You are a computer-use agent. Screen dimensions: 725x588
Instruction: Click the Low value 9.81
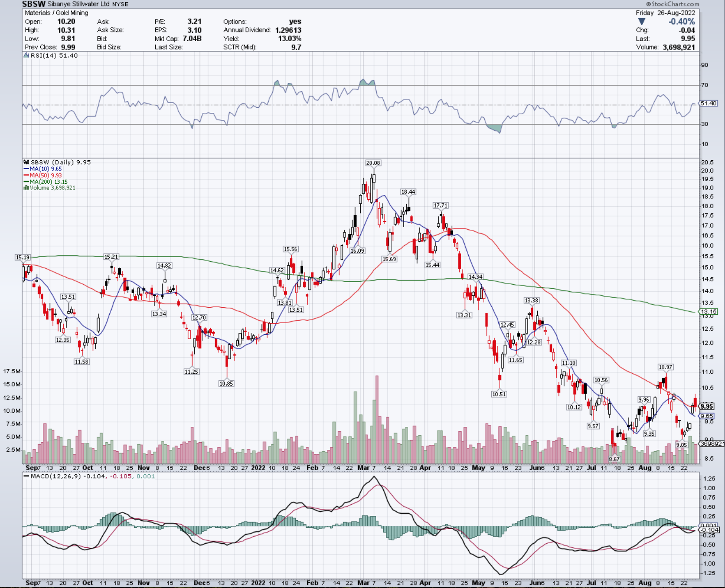click(68, 39)
